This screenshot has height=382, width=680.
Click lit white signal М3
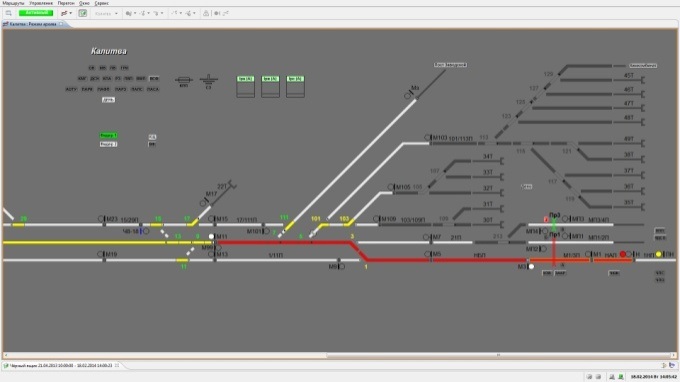tap(531, 267)
